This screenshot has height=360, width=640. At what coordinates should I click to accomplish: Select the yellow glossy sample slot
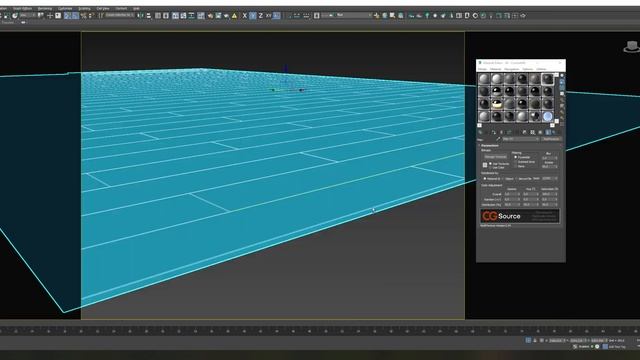point(497,104)
